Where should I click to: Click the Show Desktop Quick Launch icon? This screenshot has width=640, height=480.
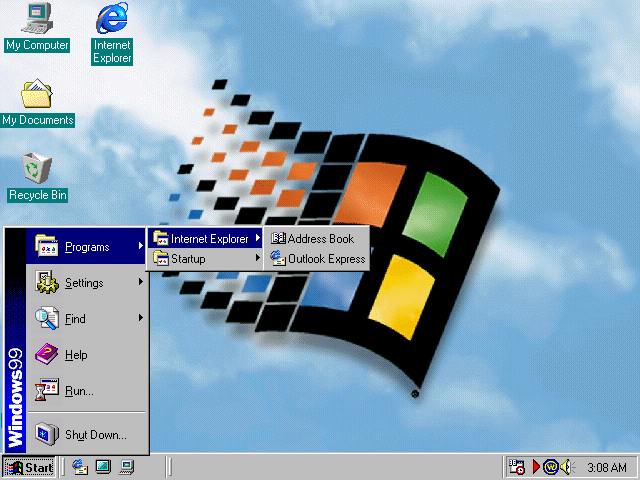click(103, 467)
